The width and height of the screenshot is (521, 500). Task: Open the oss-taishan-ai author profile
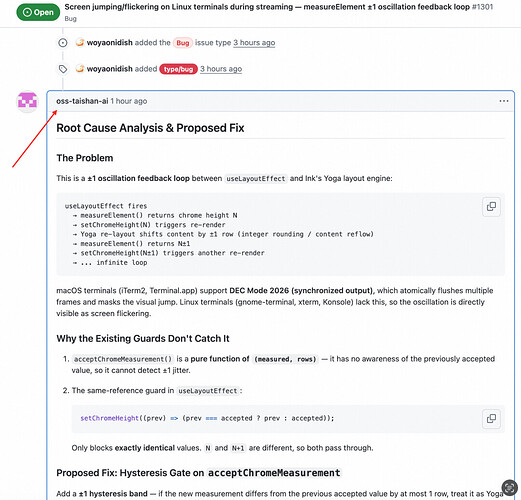pos(82,101)
